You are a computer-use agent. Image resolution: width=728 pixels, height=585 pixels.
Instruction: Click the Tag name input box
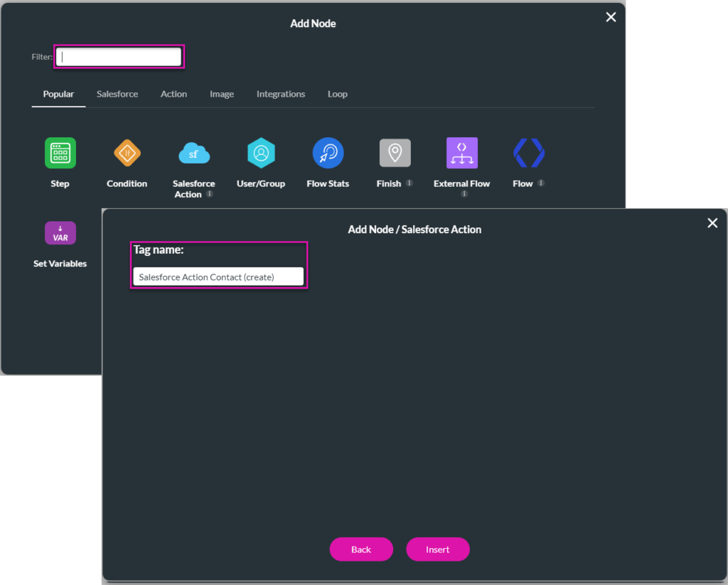218,277
